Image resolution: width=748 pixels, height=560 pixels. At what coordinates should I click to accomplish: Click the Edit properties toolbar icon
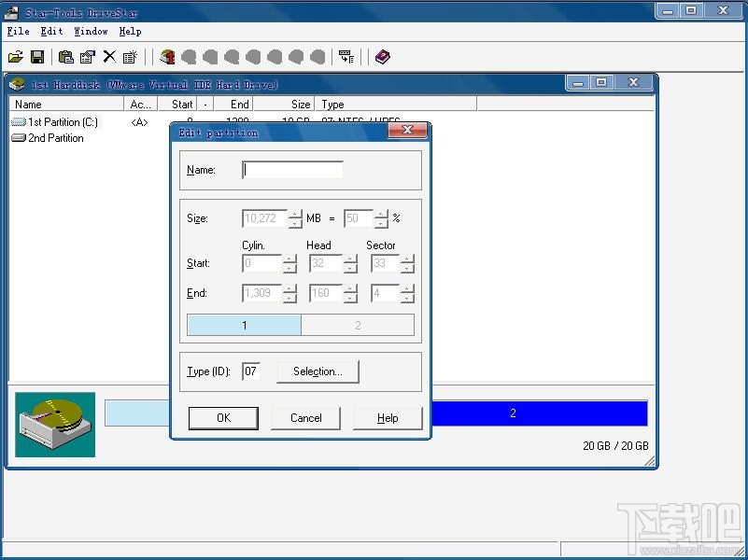[88, 57]
